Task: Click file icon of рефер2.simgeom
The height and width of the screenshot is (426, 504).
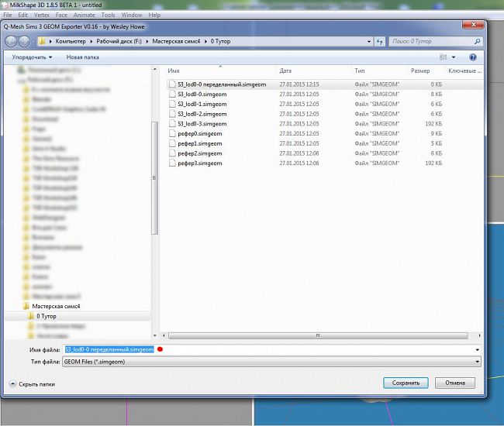Action: 172,153
